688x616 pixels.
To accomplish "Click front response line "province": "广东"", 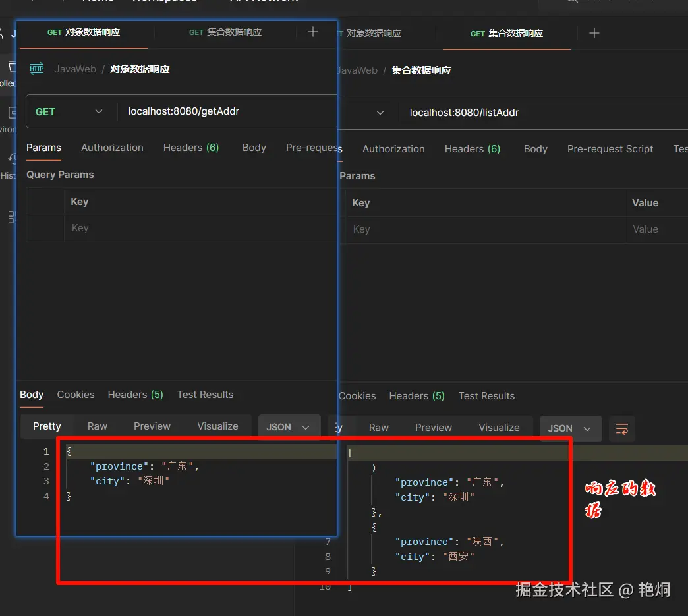I will click(x=145, y=466).
